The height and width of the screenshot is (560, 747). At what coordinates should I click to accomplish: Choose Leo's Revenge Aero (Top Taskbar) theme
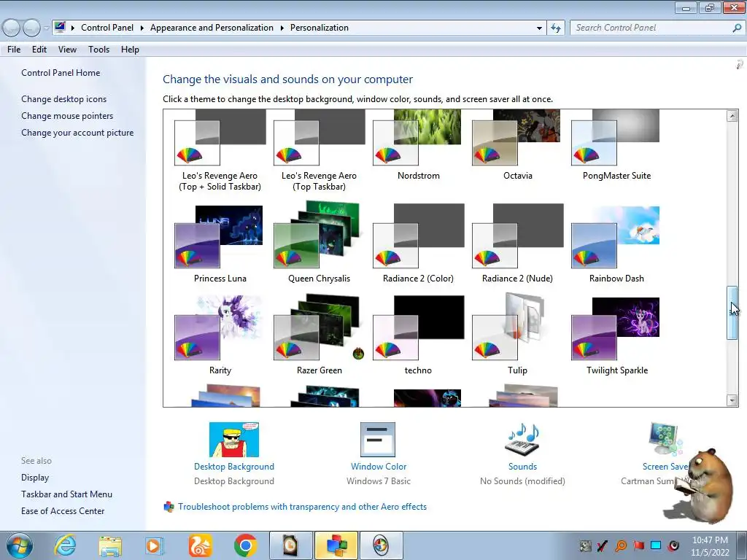point(319,150)
